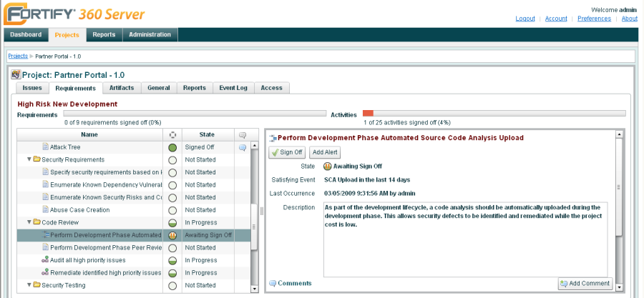The image size is (644, 298).
Task: Collapse the Code Review tree node
Action: click(x=29, y=222)
